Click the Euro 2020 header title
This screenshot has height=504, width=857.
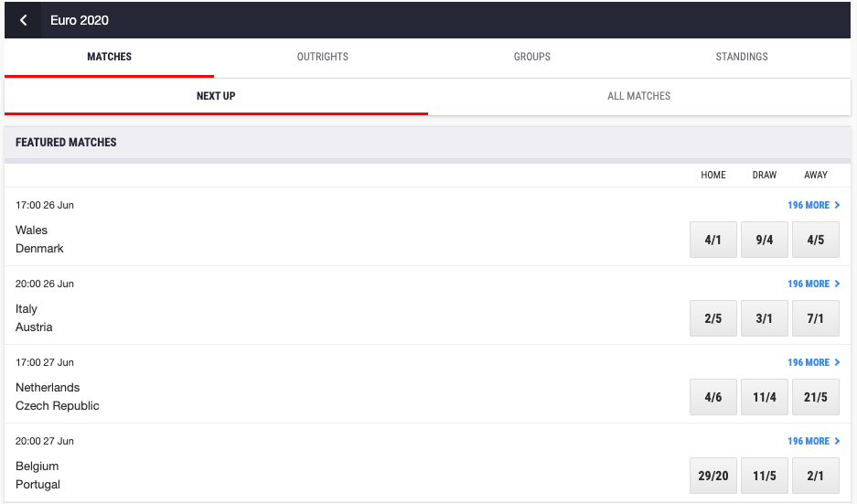[x=80, y=20]
